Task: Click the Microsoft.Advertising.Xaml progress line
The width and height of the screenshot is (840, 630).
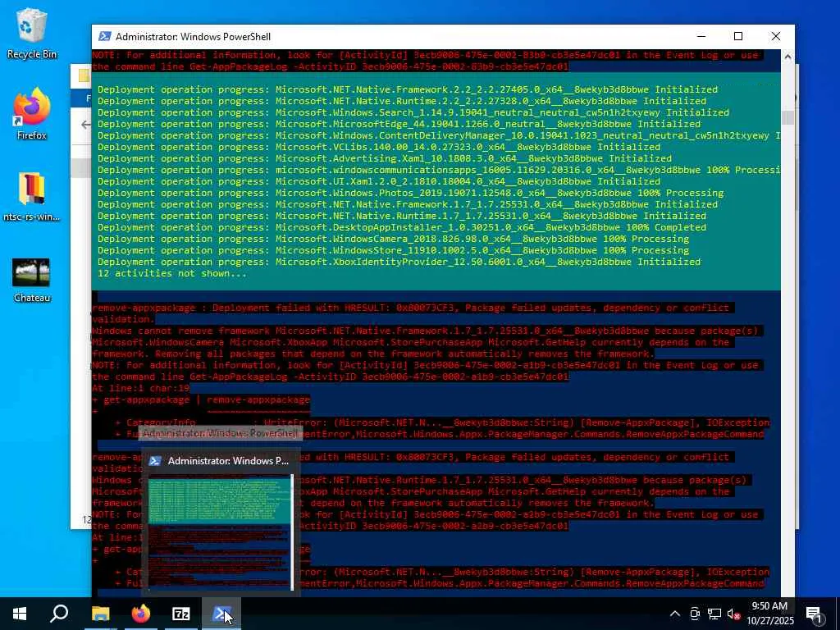Action: click(385, 158)
